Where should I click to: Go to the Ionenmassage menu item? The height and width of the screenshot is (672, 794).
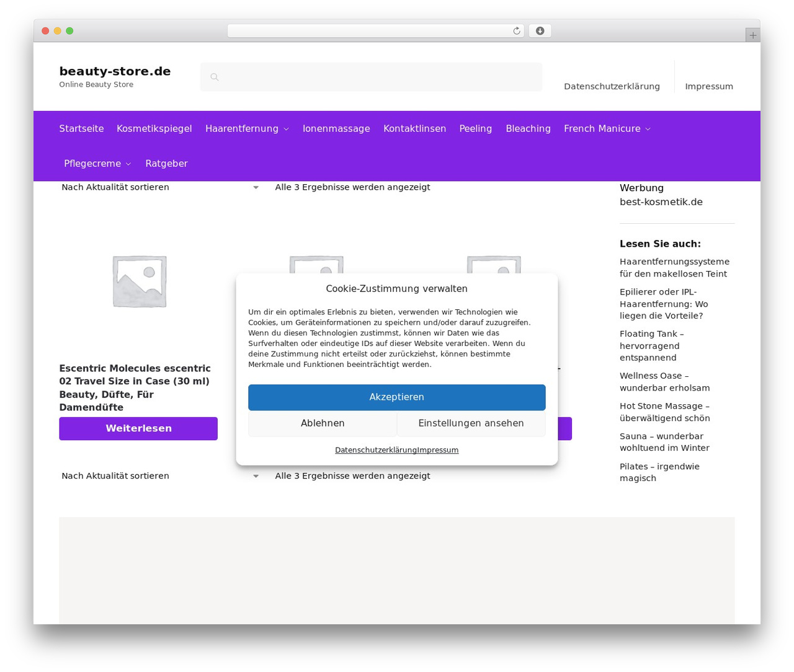coord(336,128)
